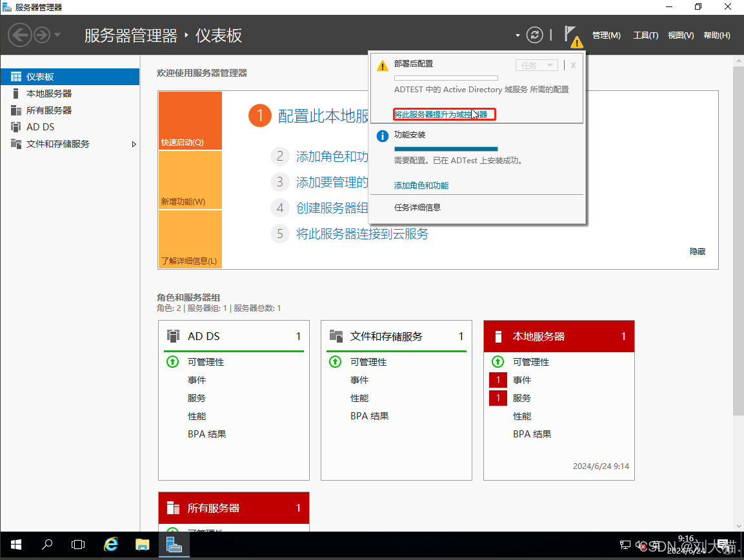Click the 功能安装 progress bar
The image size is (744, 560).
tap(446, 149)
